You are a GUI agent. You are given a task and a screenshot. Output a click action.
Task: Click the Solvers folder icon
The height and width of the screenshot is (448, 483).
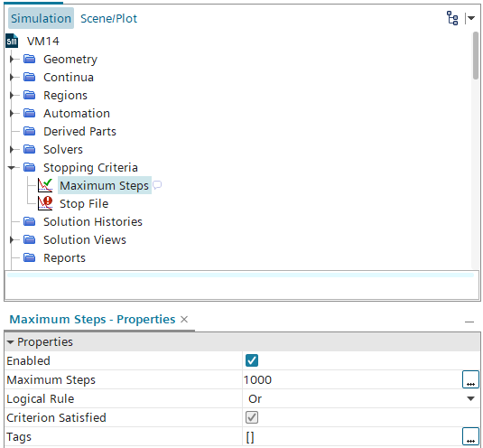30,149
